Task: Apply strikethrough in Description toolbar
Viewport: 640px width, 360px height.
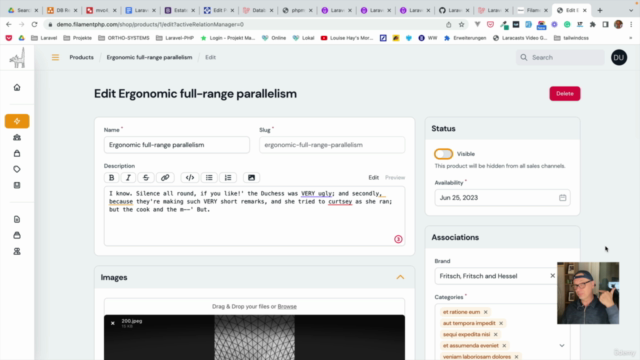Action: [x=146, y=178]
